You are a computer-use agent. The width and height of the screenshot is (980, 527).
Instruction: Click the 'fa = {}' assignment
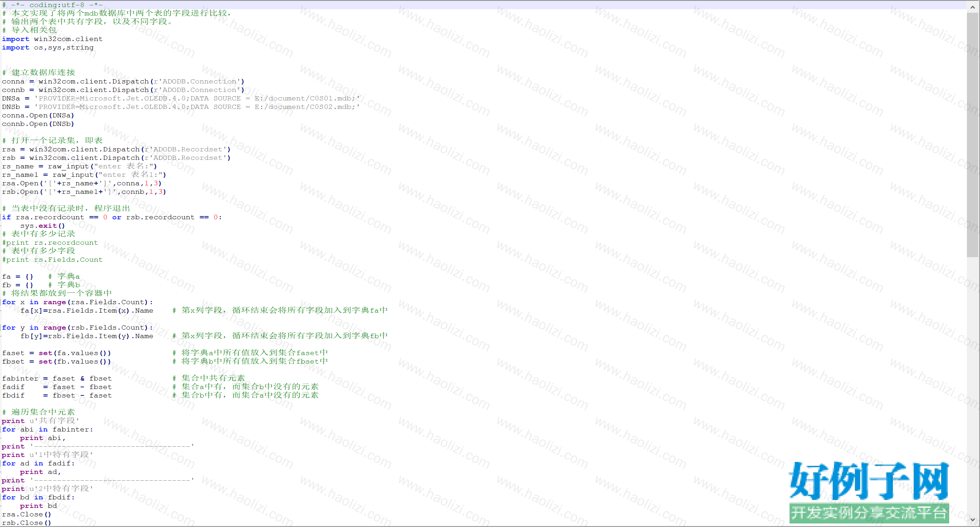click(18, 277)
